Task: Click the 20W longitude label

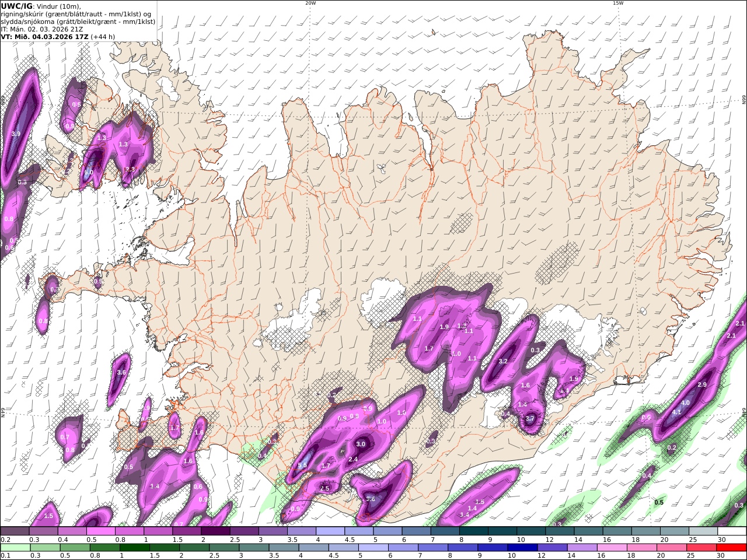Action: 310,3
